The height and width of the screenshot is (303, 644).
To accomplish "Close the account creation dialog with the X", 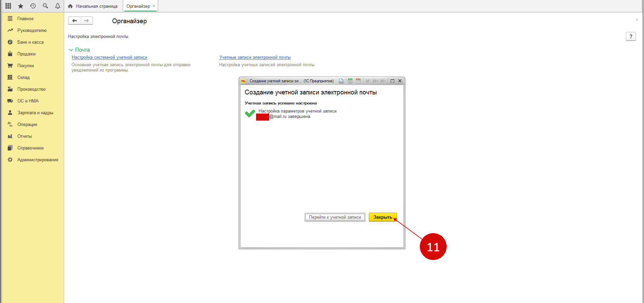I will (x=400, y=81).
